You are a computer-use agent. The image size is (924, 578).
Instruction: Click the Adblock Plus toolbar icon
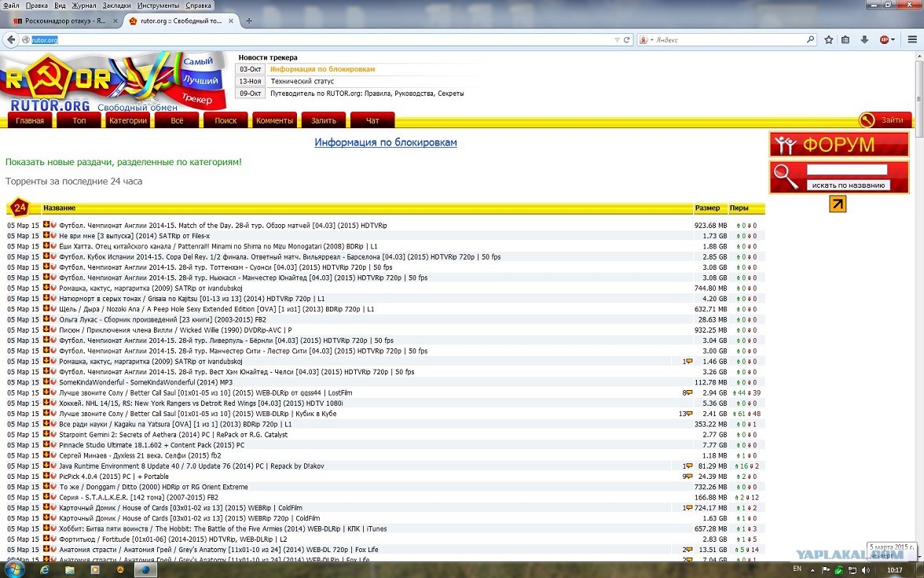(x=884, y=39)
